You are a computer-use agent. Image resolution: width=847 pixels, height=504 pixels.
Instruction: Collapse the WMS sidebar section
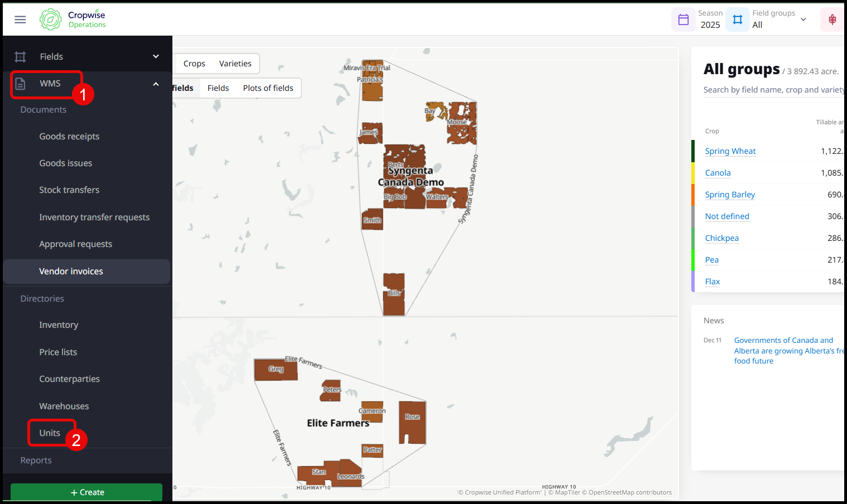tap(156, 84)
